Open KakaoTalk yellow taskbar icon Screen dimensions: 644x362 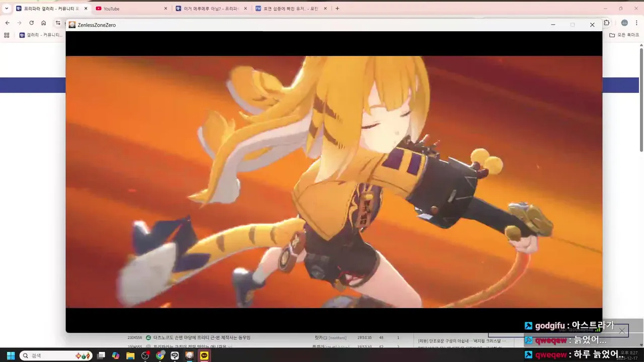point(204,355)
